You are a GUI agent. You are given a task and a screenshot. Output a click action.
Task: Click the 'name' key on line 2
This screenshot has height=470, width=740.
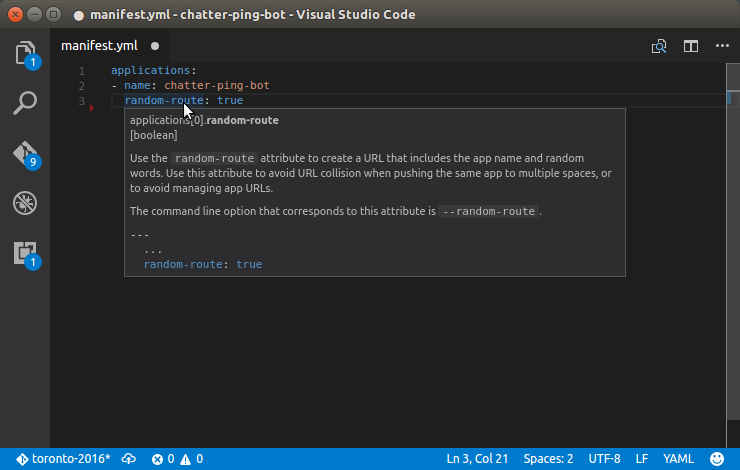point(137,85)
